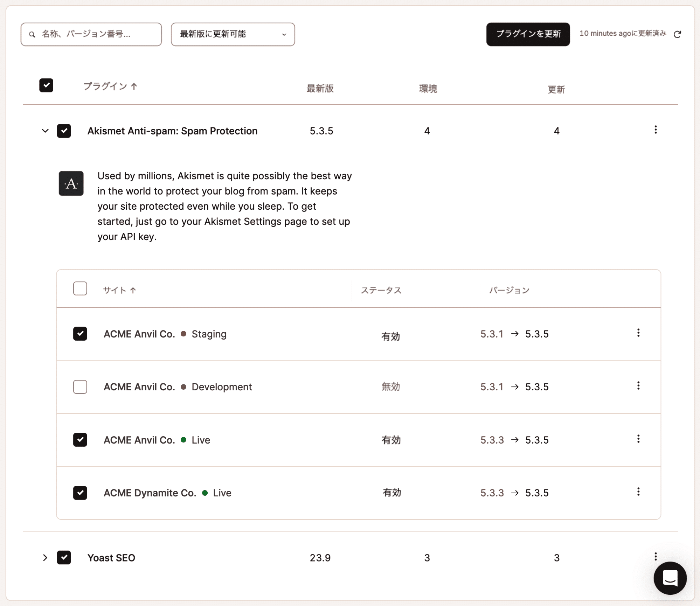Click the プラグインを更新 button

tap(528, 34)
